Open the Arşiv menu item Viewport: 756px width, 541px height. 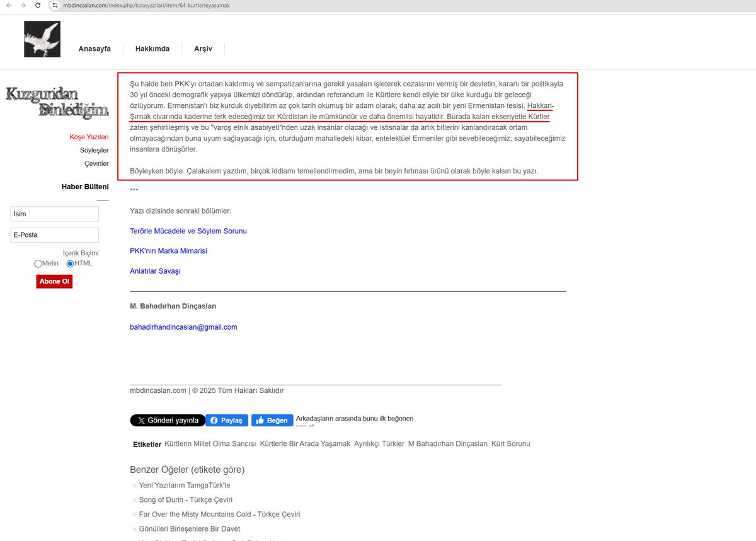click(x=203, y=49)
